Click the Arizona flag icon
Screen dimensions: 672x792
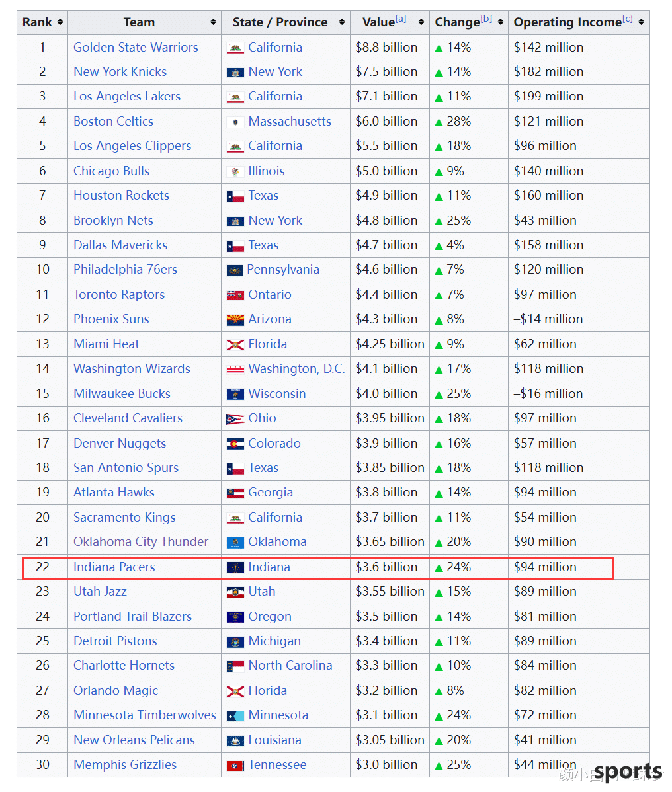[235, 320]
